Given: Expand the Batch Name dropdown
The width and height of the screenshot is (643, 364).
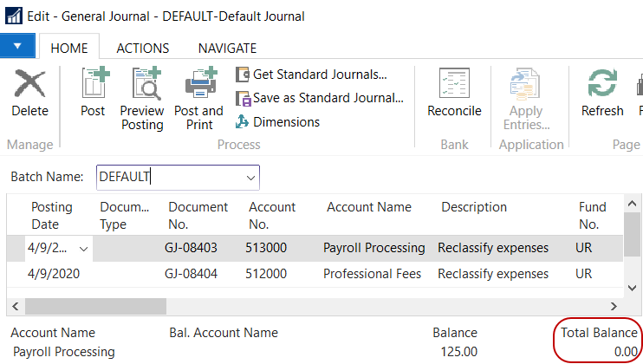Looking at the screenshot, I should [x=251, y=178].
